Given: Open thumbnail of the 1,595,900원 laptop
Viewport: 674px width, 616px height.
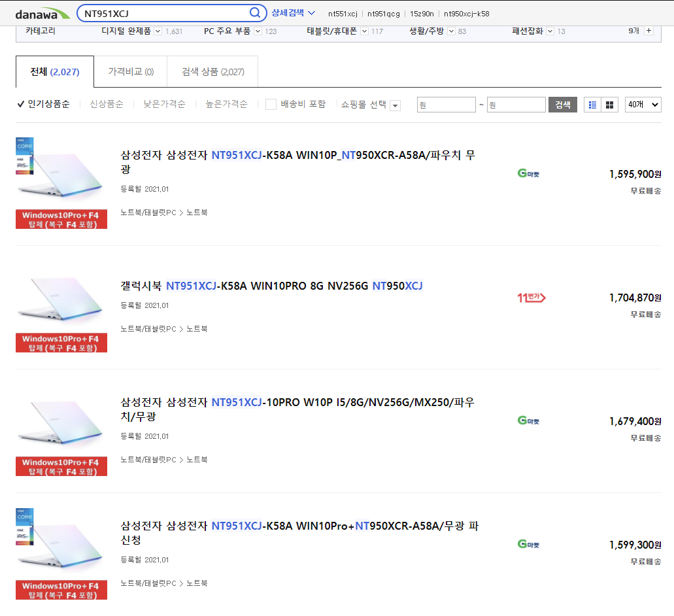Looking at the screenshot, I should [x=61, y=182].
